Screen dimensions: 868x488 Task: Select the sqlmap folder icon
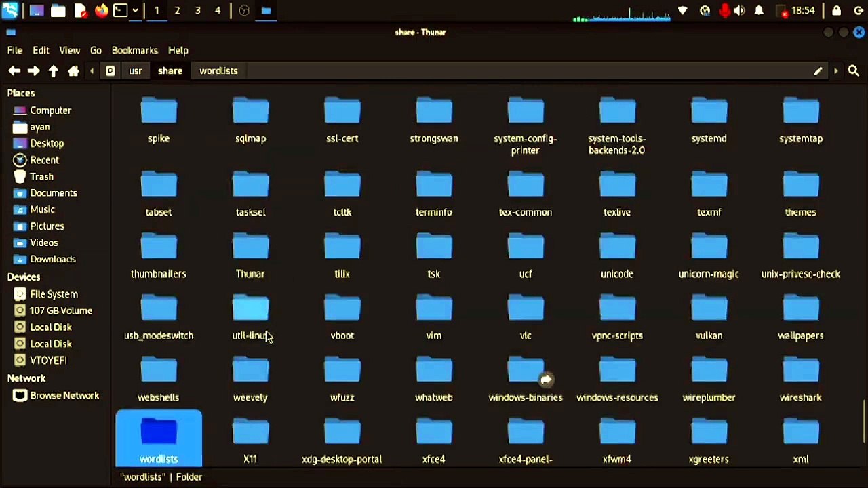coord(250,112)
